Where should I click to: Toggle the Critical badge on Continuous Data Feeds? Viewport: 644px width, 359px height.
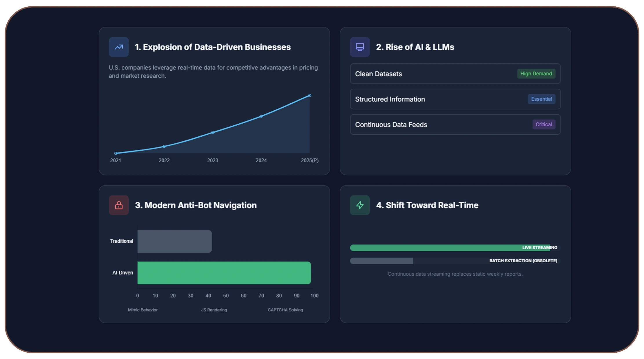pyautogui.click(x=544, y=124)
